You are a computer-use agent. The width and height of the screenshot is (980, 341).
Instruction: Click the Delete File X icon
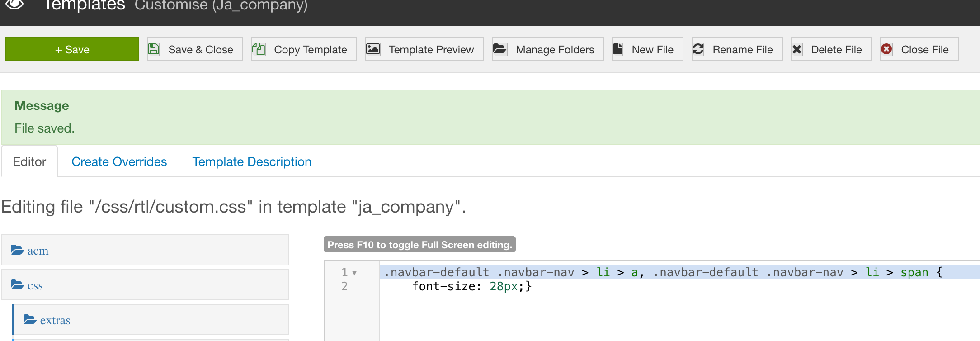pyautogui.click(x=797, y=49)
